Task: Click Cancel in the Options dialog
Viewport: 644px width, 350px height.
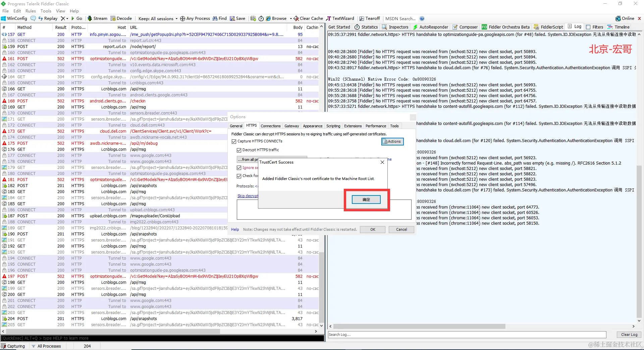Action: tap(401, 229)
